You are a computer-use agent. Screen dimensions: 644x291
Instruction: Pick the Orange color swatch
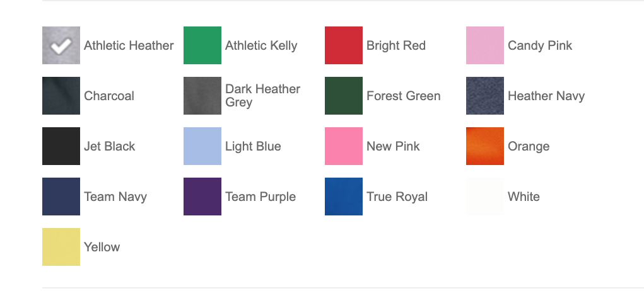tap(485, 146)
